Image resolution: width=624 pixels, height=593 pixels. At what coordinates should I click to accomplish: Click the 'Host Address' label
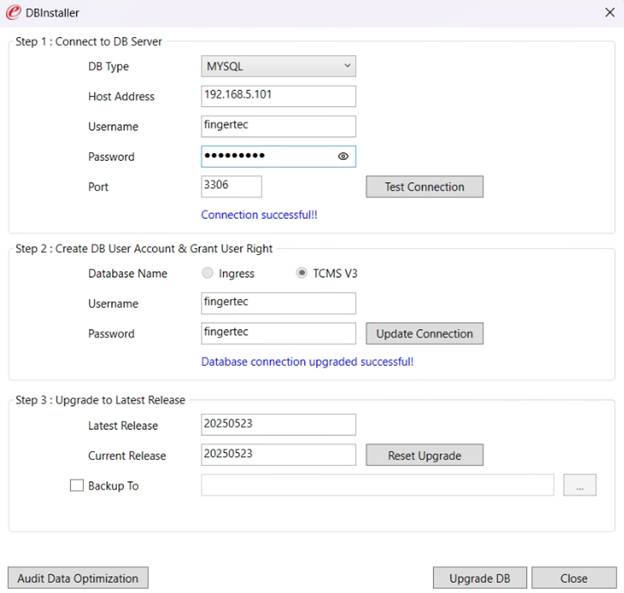pos(121,96)
